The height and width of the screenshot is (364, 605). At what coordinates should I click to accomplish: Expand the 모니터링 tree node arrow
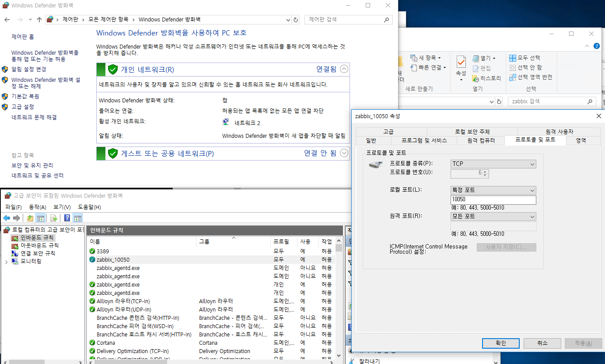coord(6,262)
